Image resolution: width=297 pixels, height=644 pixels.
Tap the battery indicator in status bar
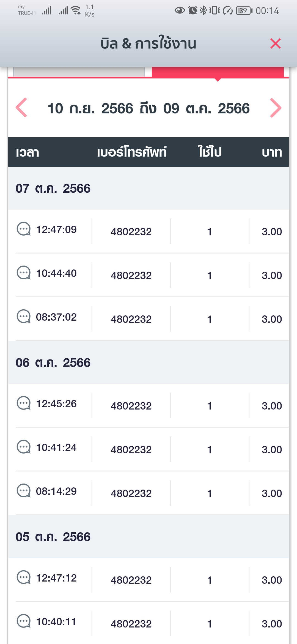[244, 11]
